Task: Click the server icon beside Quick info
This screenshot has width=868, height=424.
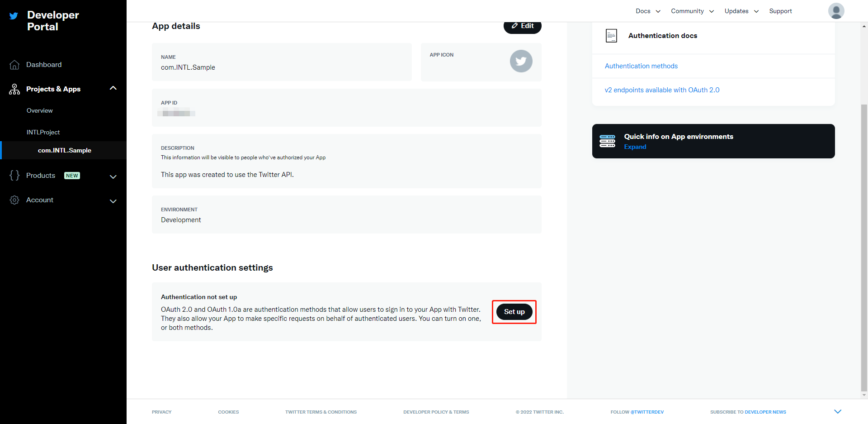Action: pyautogui.click(x=608, y=141)
